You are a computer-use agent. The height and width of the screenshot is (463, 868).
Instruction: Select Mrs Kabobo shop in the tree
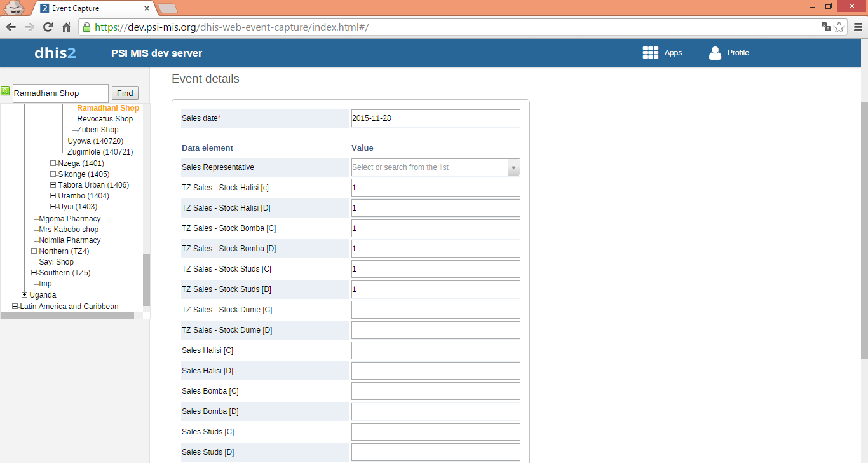coord(69,230)
